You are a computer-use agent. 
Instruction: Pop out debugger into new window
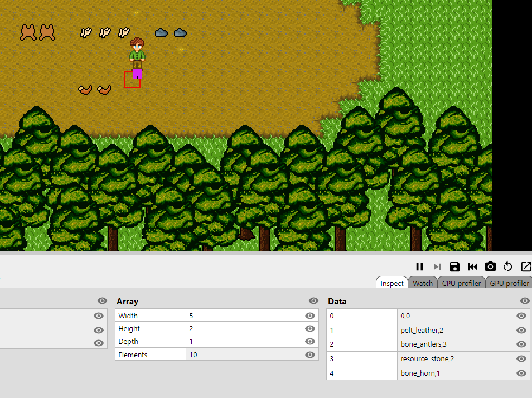525,267
